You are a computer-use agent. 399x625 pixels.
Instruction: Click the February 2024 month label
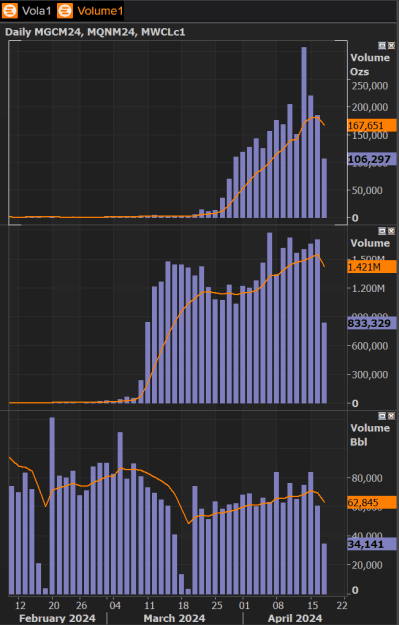click(57, 618)
